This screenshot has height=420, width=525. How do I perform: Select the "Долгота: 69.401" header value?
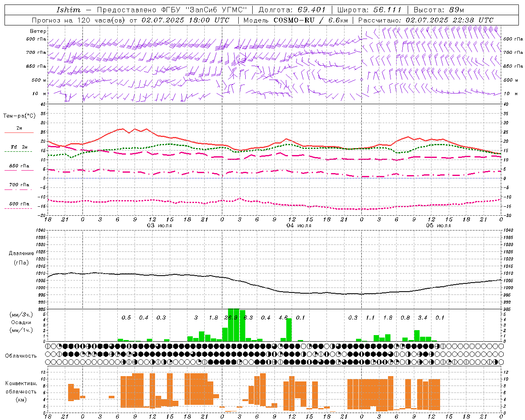(292, 9)
